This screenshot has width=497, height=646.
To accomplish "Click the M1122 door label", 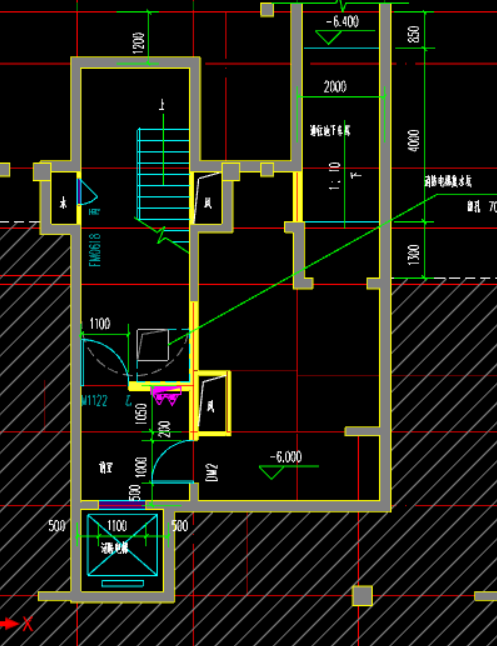I will (x=94, y=400).
